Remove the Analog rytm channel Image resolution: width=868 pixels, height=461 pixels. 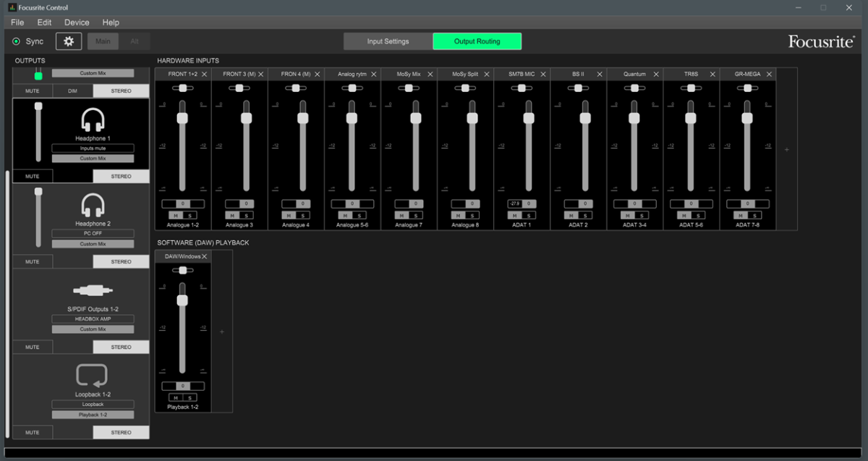click(x=373, y=74)
